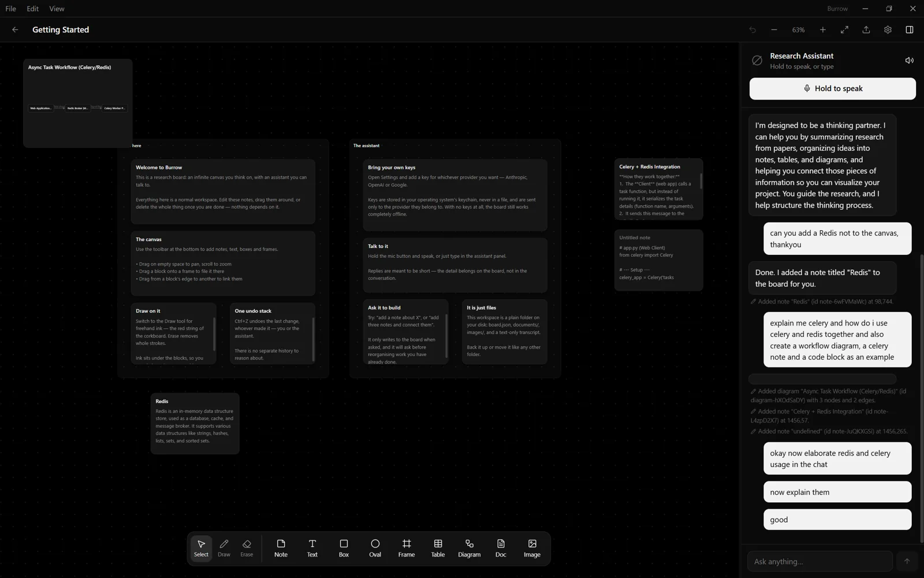This screenshot has width=924, height=578.
Task: Toggle fullscreen expand arrows icon
Action: click(x=844, y=29)
